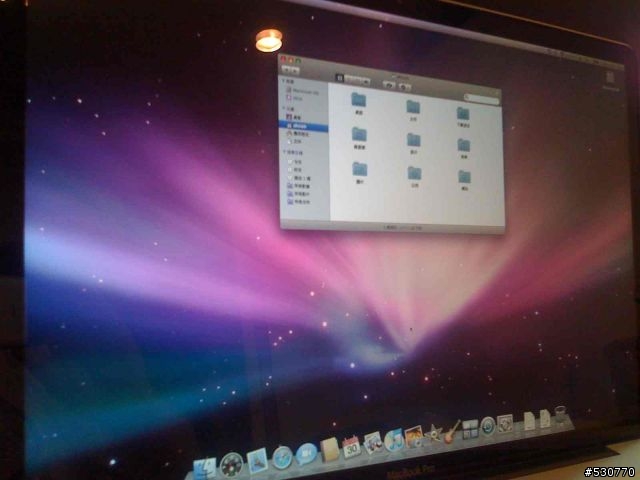Launch GarageBand guitar icon in Dock
Viewport: 640px width, 480px height.
pos(451,432)
